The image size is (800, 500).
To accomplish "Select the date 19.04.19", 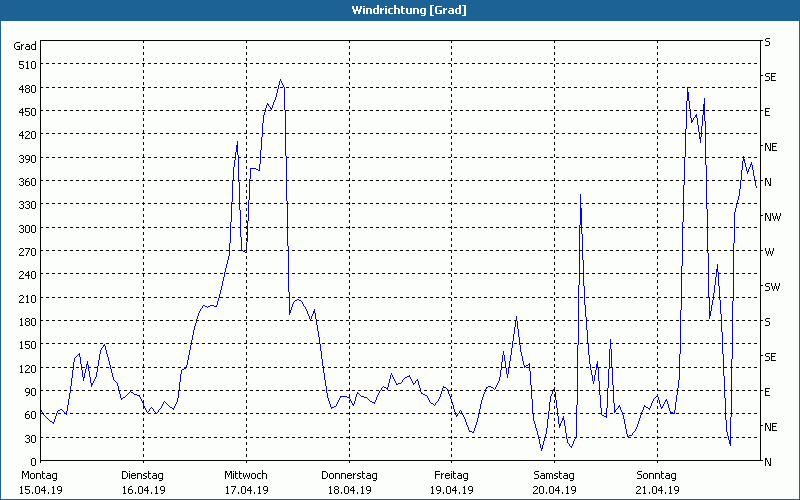I will click(x=452, y=490).
